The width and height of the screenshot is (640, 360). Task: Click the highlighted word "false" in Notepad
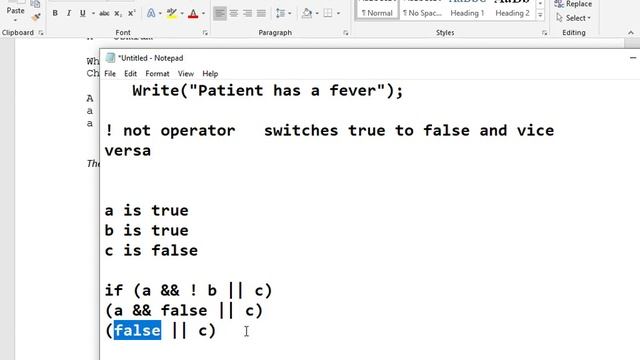(x=137, y=330)
